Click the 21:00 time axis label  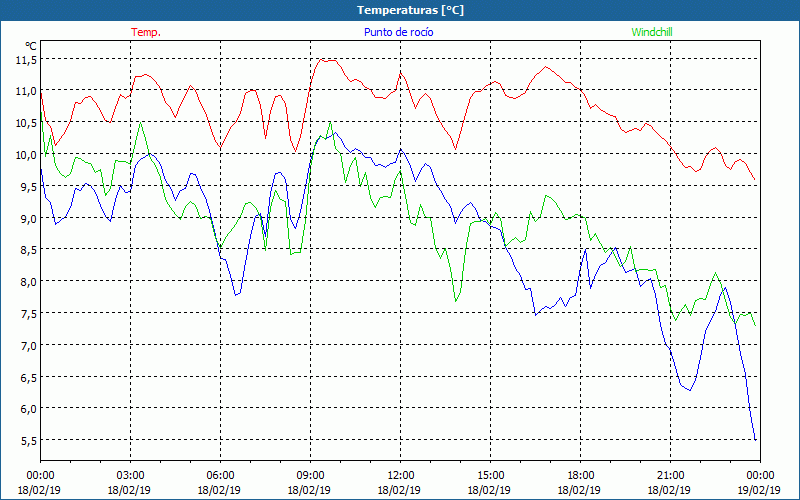tap(670, 476)
